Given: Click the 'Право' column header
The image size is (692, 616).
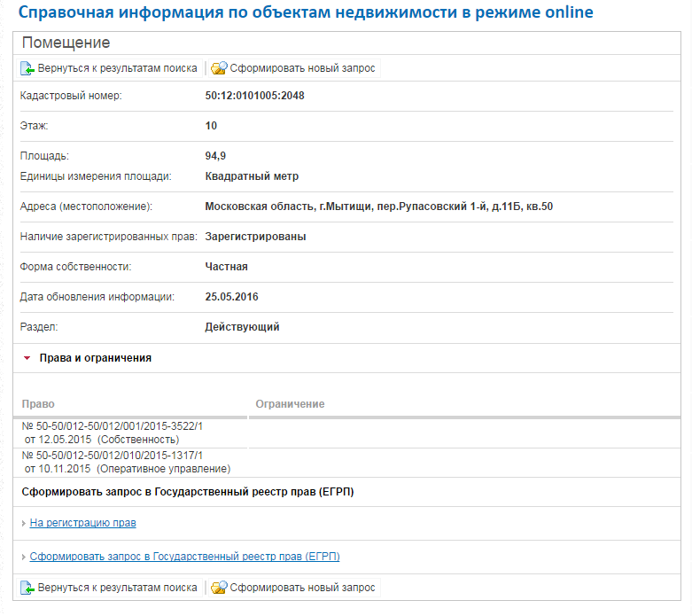Looking at the screenshot, I should 38,404.
